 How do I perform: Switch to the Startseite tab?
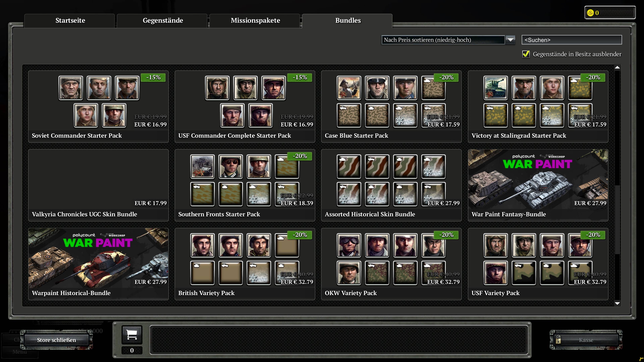point(70,20)
